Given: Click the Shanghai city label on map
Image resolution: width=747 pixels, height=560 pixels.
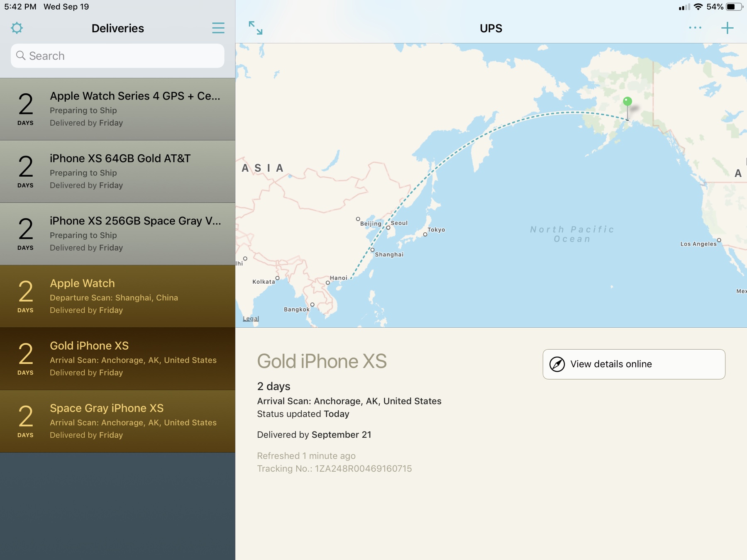Looking at the screenshot, I should [389, 255].
